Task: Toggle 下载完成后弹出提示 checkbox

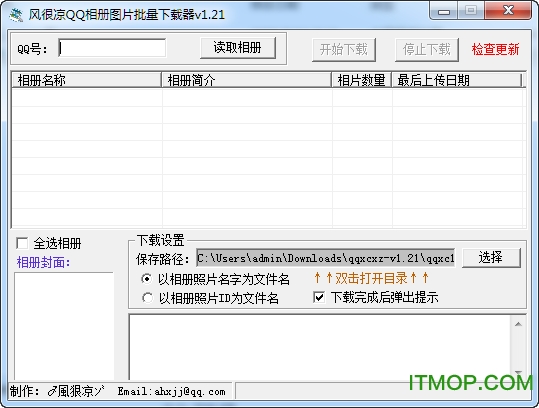Action: (x=319, y=297)
